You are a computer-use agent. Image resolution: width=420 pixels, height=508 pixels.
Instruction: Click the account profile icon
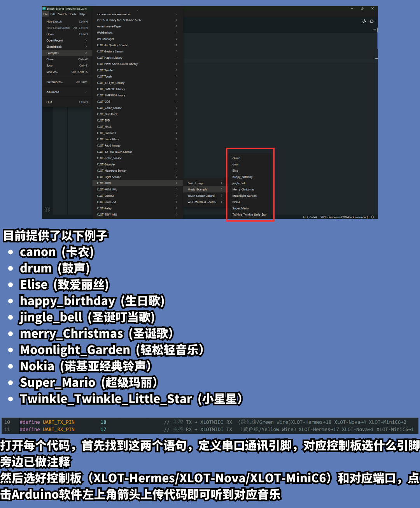click(x=47, y=209)
